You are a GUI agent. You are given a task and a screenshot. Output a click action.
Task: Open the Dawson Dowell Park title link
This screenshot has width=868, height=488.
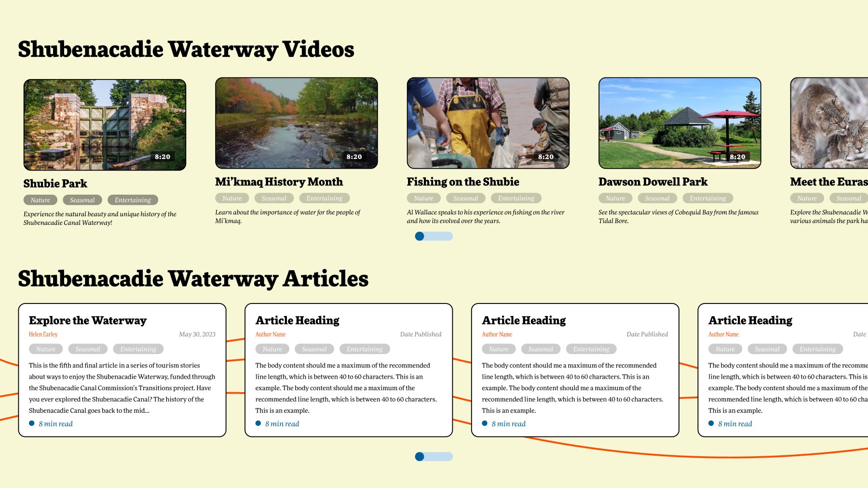tap(653, 182)
